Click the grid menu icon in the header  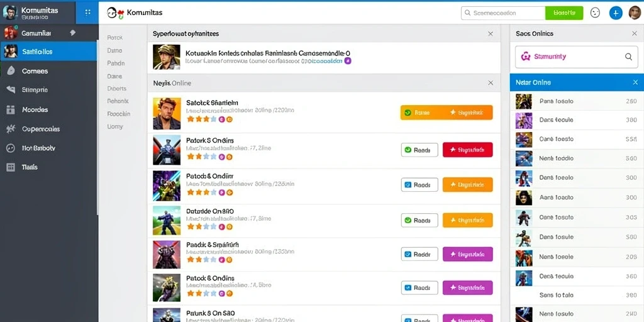click(87, 13)
